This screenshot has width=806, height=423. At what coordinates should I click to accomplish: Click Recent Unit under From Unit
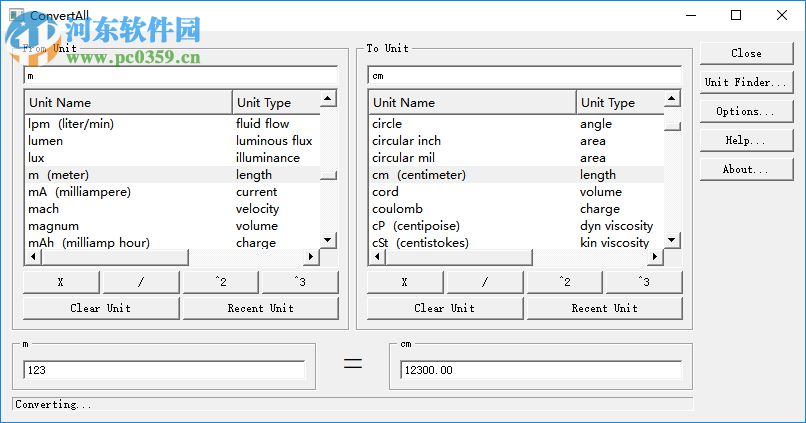pos(261,308)
